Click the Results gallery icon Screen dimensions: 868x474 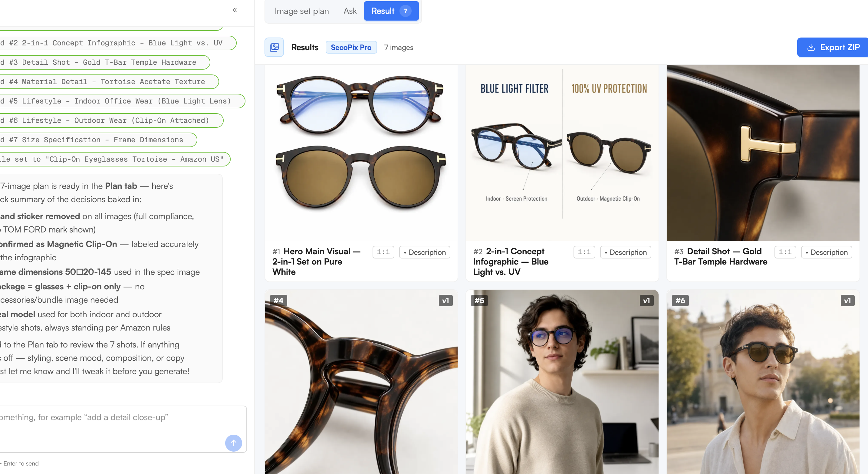pos(274,47)
